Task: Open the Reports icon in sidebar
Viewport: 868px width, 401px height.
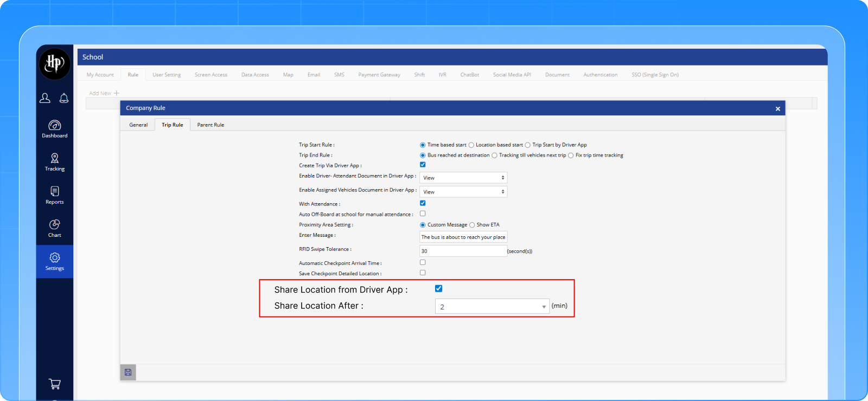Action: 55,191
